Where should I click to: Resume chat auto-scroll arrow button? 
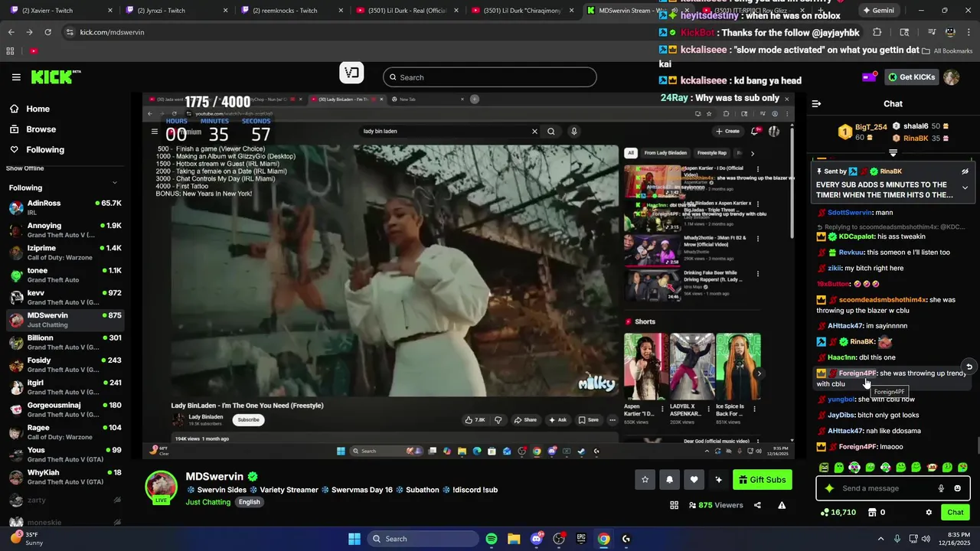tap(969, 367)
